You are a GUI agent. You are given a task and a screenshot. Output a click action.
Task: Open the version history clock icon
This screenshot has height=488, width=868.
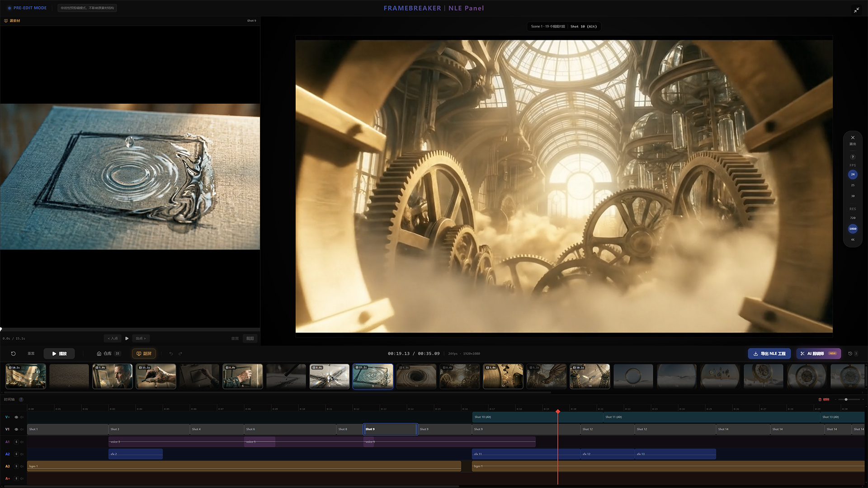[x=850, y=354]
